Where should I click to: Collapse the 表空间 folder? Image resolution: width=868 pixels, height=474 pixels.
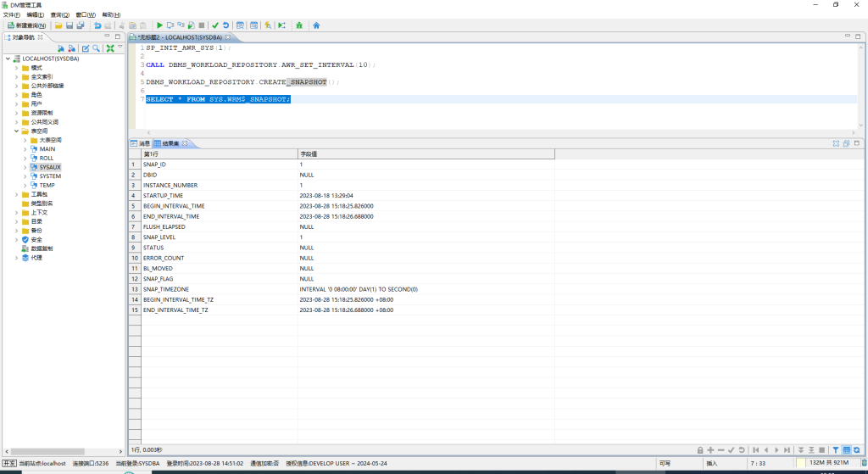[16, 131]
